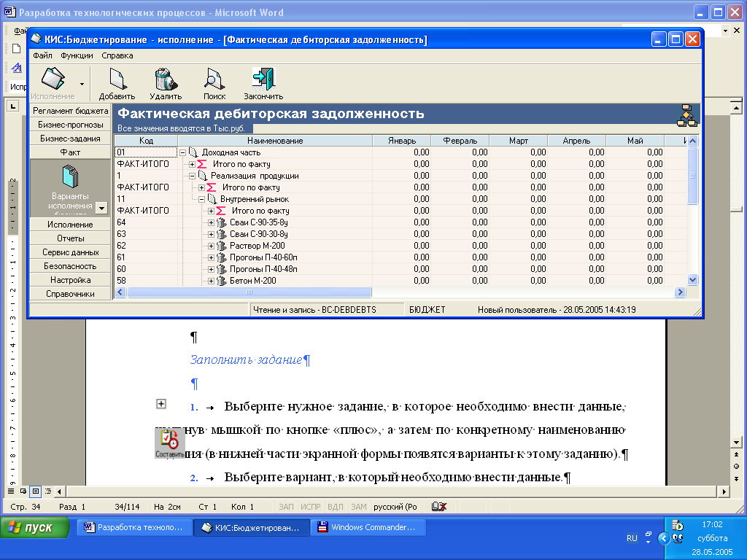The image size is (747, 560).
Task: Select the Бизнес-задания sidebar section
Action: point(70,139)
